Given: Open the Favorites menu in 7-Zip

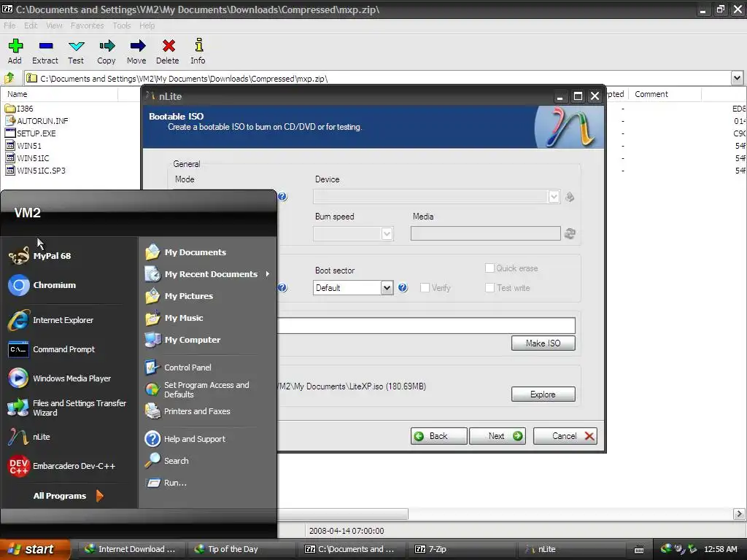Looking at the screenshot, I should [88, 26].
